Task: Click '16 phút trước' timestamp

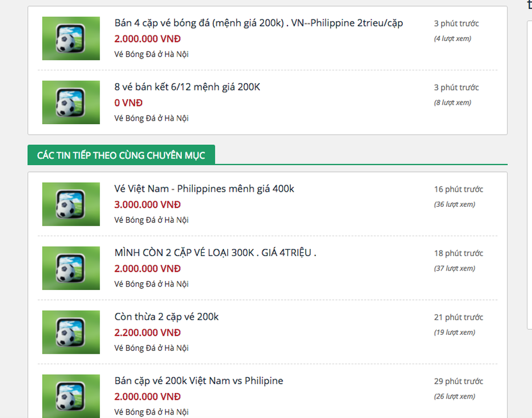Action: [x=458, y=190]
